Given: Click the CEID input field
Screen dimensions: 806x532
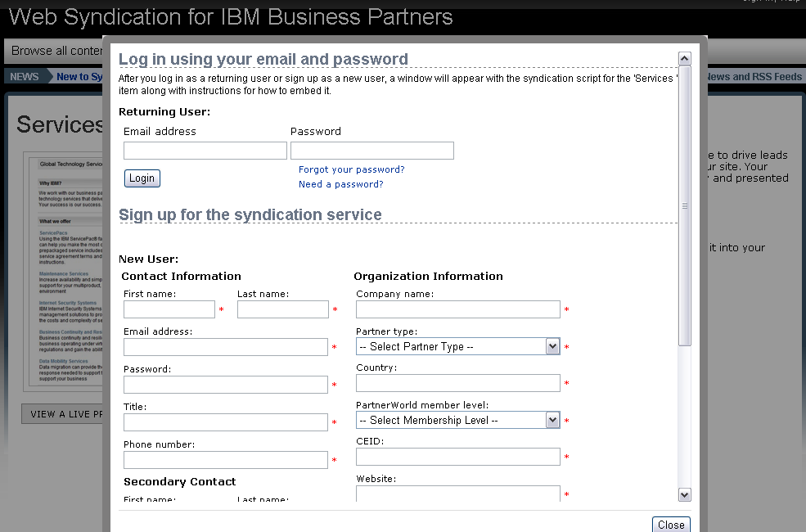Looking at the screenshot, I should pos(458,457).
